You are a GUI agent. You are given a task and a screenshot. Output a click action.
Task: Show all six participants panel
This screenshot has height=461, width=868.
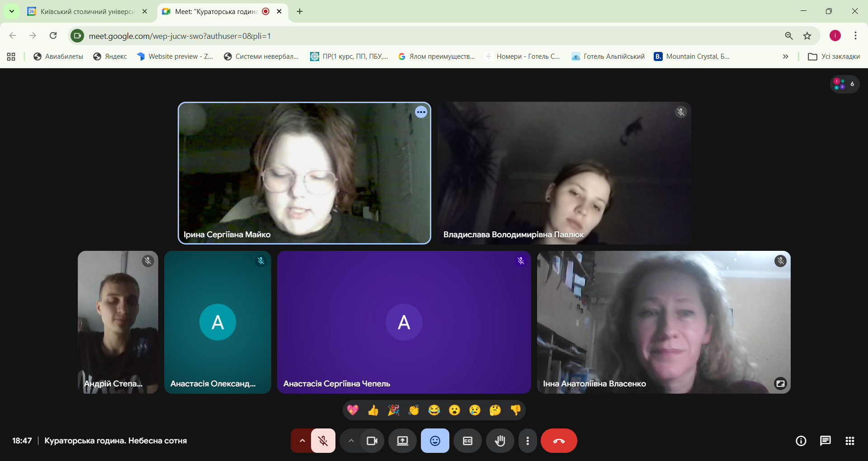[844, 84]
